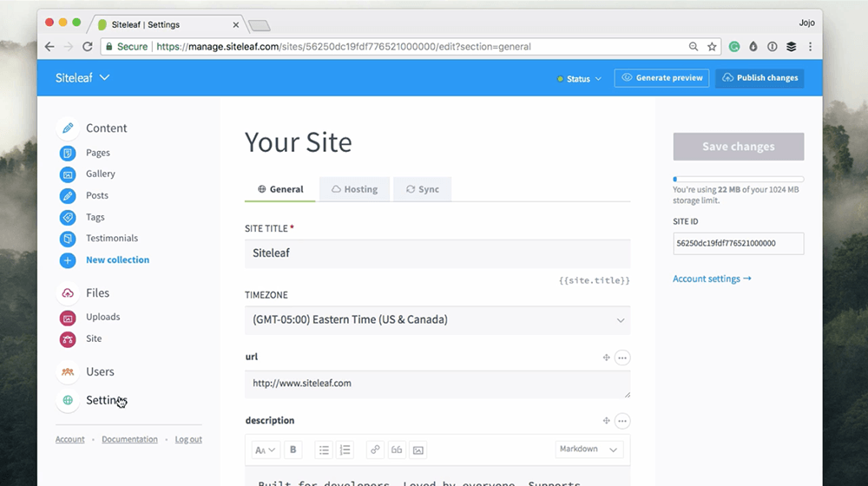This screenshot has width=868, height=486.
Task: Switch to the General tab
Action: click(x=280, y=189)
